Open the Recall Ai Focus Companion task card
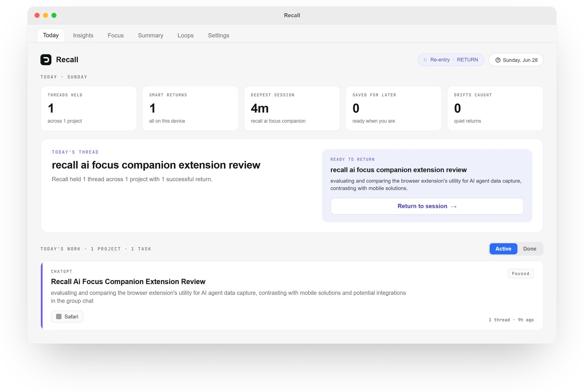This screenshot has height=392, width=584. [292, 296]
